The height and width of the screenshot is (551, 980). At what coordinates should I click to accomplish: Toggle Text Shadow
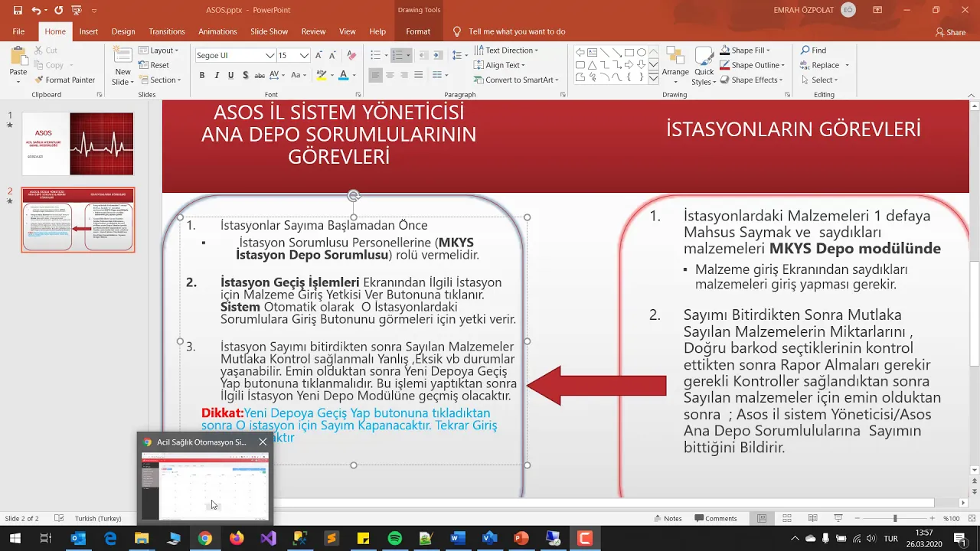point(245,75)
